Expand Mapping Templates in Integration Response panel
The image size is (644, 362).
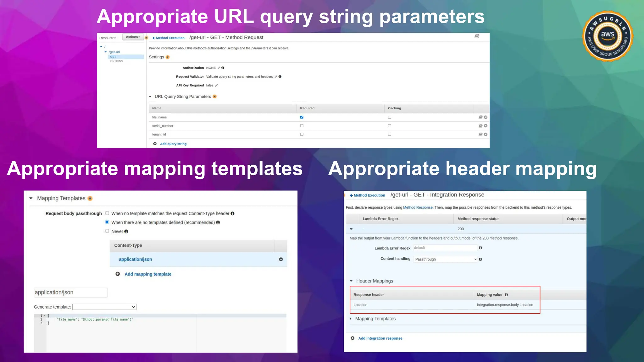pos(351,319)
